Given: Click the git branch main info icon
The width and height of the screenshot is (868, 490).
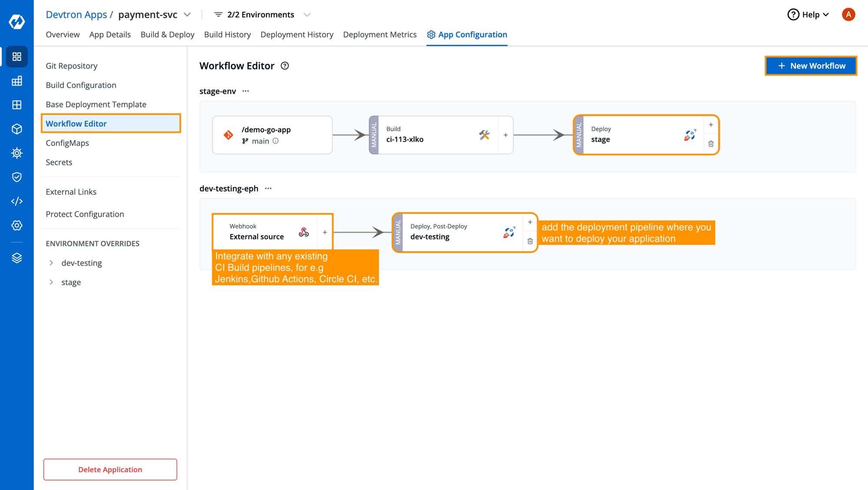Looking at the screenshot, I should [276, 141].
